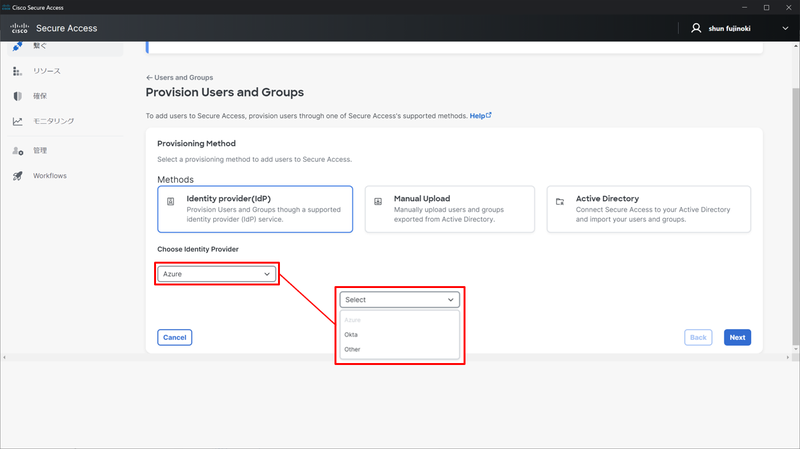
Task: Click the user profile avatar icon
Action: pos(696,28)
